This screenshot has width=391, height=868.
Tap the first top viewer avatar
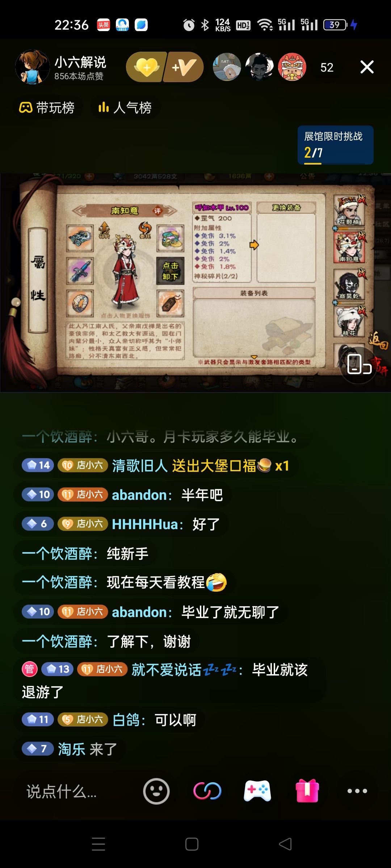click(227, 67)
